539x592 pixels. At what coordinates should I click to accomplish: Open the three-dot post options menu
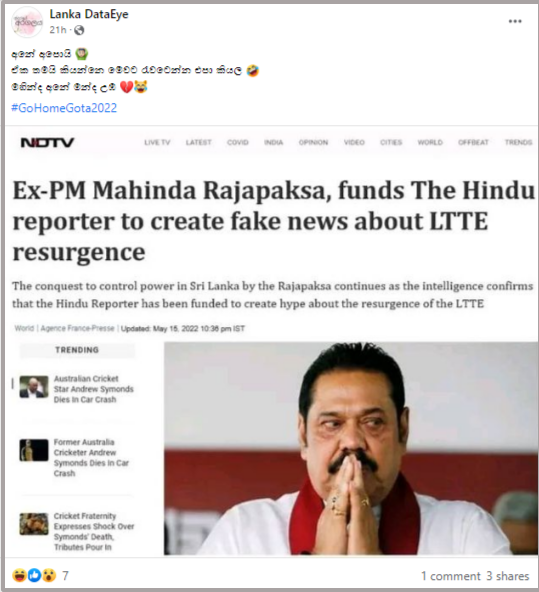click(x=515, y=21)
